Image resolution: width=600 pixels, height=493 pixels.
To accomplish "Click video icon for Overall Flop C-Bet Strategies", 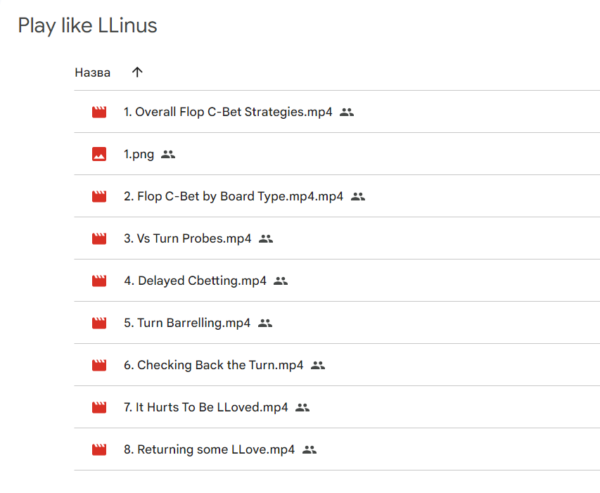I will click(99, 112).
